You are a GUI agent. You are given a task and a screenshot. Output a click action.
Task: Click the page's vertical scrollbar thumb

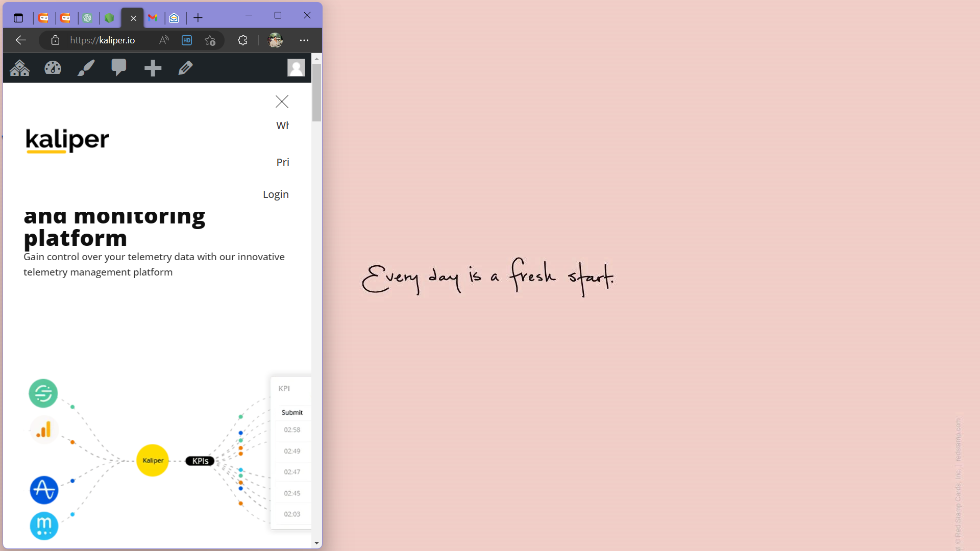point(317,93)
